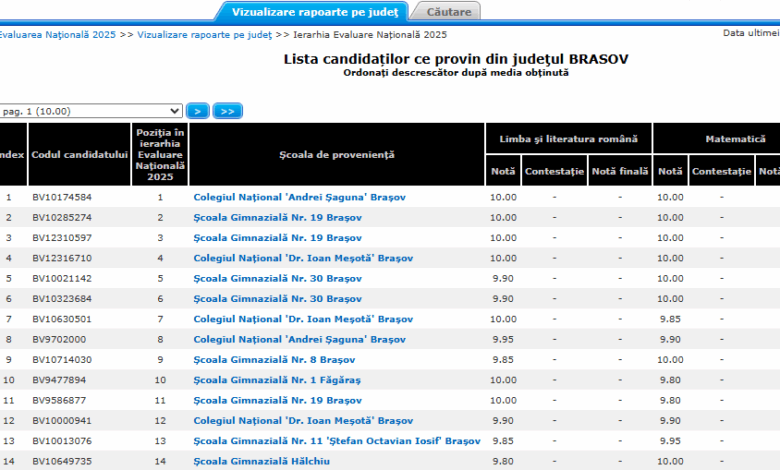Click the Limba și literatura română header
This screenshot has width=780, height=470.
point(568,138)
